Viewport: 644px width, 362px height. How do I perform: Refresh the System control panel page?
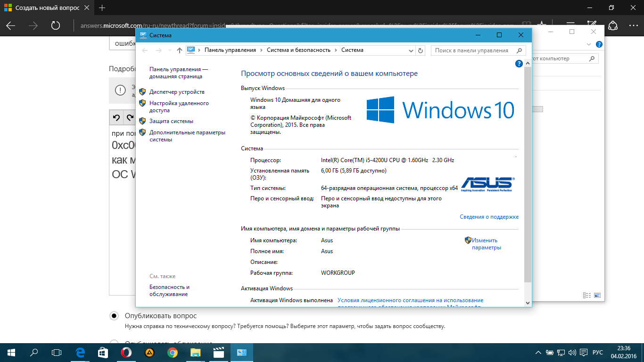(421, 50)
